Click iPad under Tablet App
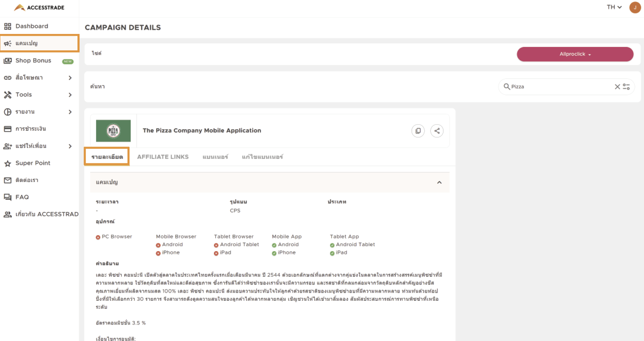 pyautogui.click(x=338, y=253)
